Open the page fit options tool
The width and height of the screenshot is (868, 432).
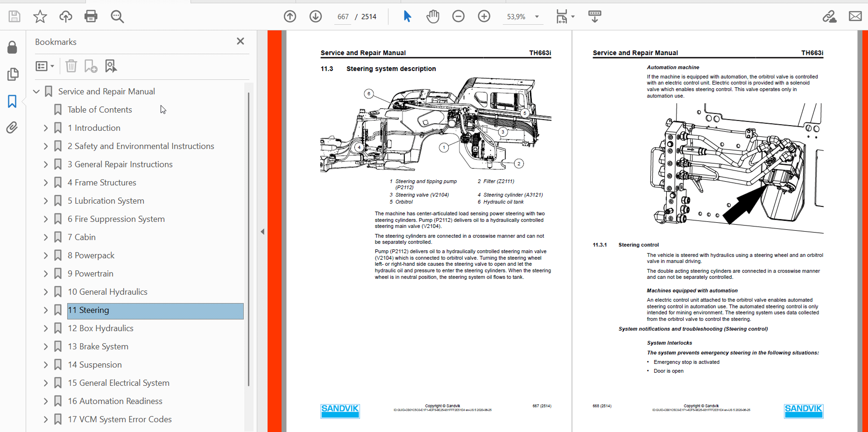562,17
